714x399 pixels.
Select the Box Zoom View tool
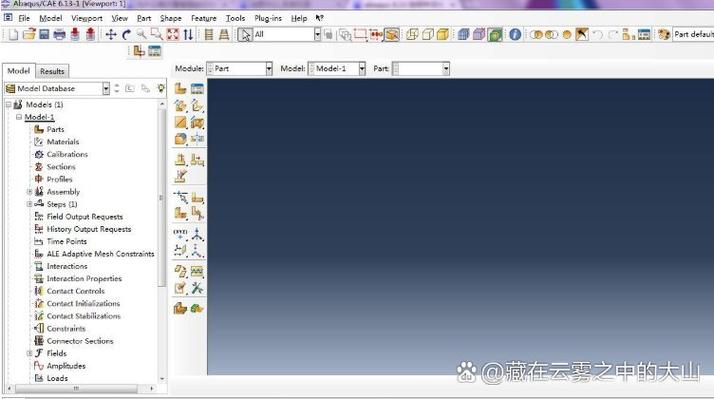pyautogui.click(x=157, y=34)
